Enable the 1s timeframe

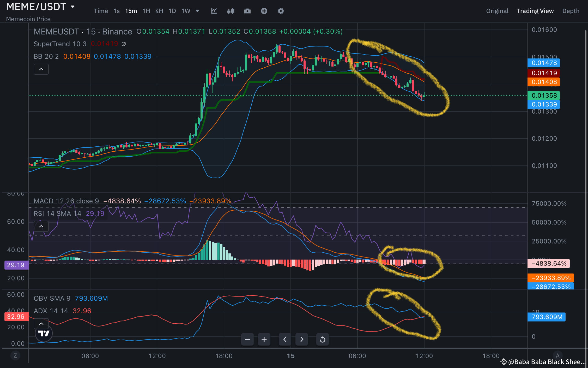[116, 11]
